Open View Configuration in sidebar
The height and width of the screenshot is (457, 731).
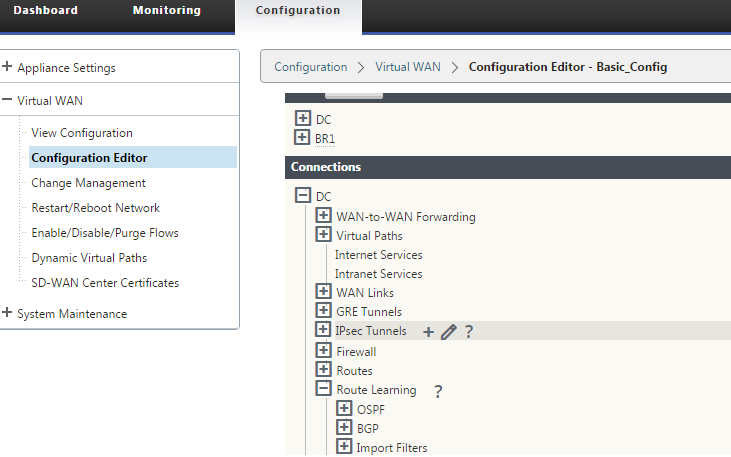click(82, 133)
